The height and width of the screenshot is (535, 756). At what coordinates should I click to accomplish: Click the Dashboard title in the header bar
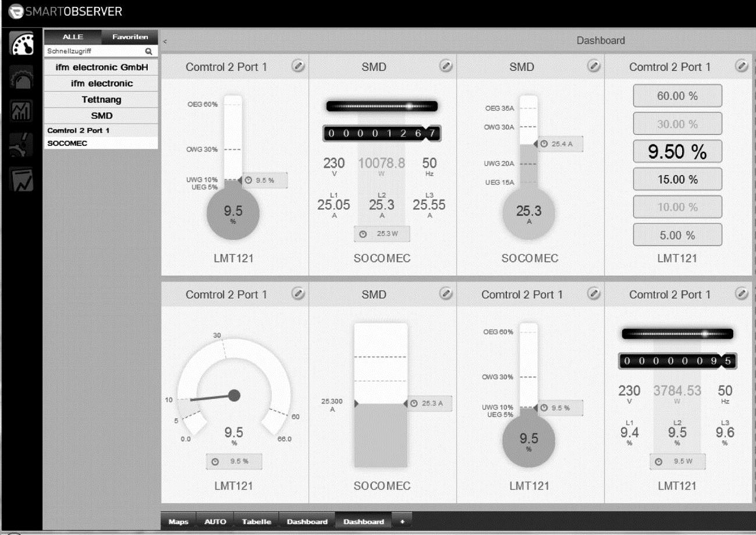[601, 41]
